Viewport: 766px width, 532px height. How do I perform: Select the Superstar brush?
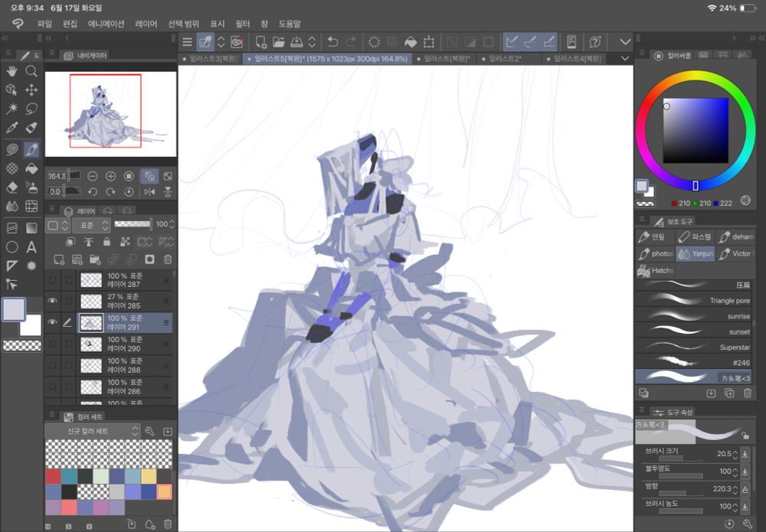[693, 347]
